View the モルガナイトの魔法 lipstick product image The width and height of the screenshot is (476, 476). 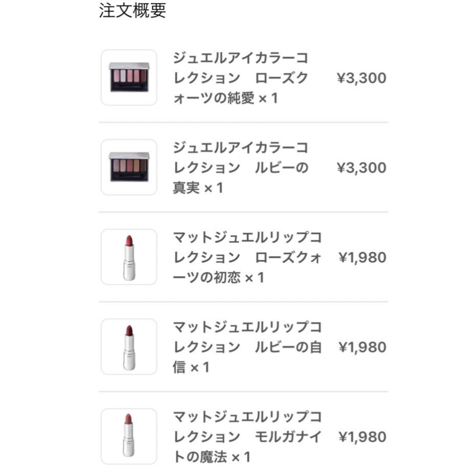coord(129,436)
